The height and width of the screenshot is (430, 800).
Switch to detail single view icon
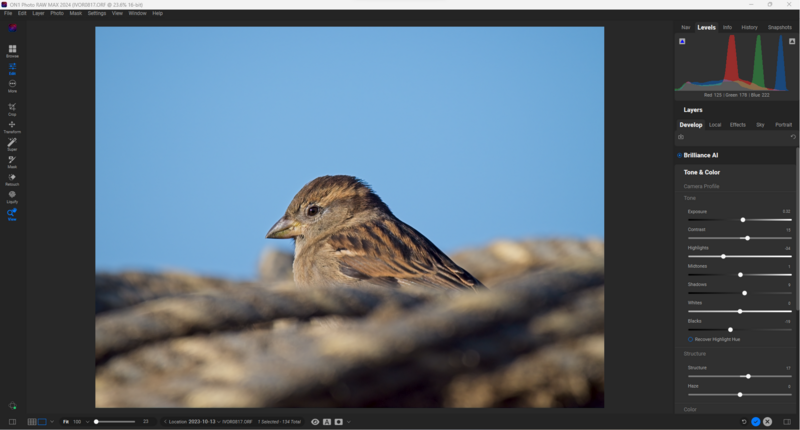pyautogui.click(x=42, y=422)
